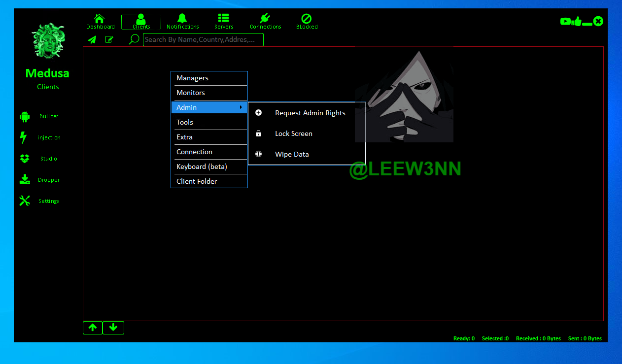Image resolution: width=622 pixels, height=364 pixels.
Task: Open the Dashboard home icon
Action: pos(100,19)
